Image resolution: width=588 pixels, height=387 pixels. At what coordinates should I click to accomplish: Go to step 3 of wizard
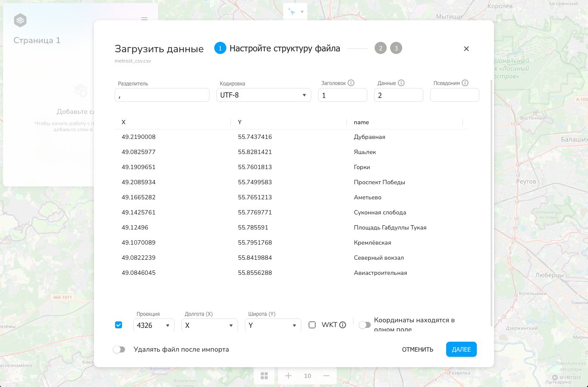(396, 48)
